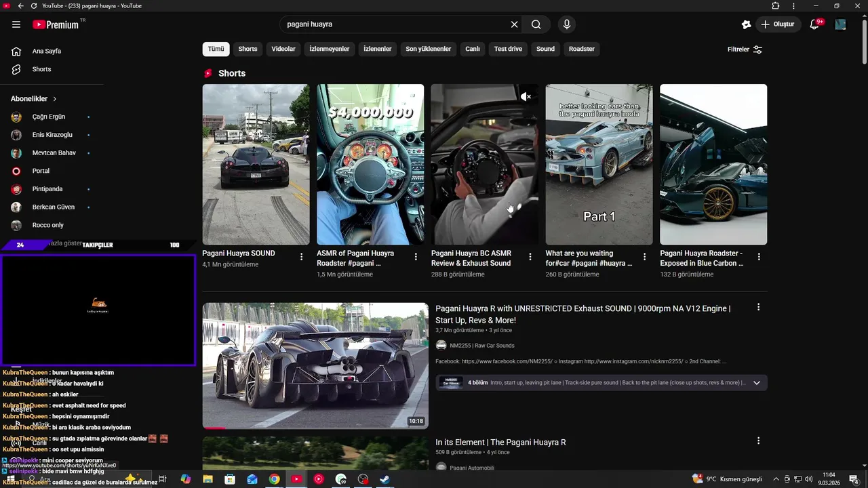Open the $4,000,000 ASMR short thumbnail
The image size is (868, 488).
point(370,164)
